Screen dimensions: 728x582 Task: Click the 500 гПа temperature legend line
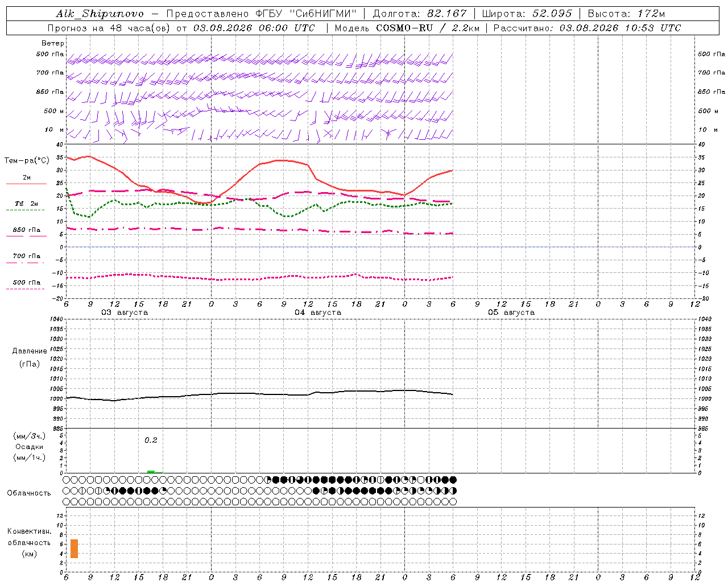coord(25,289)
